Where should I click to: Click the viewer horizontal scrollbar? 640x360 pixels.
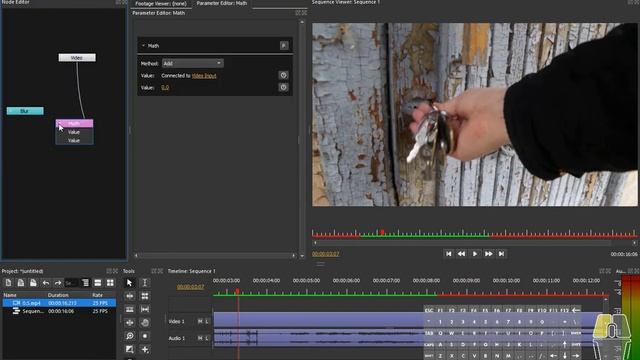475,243
